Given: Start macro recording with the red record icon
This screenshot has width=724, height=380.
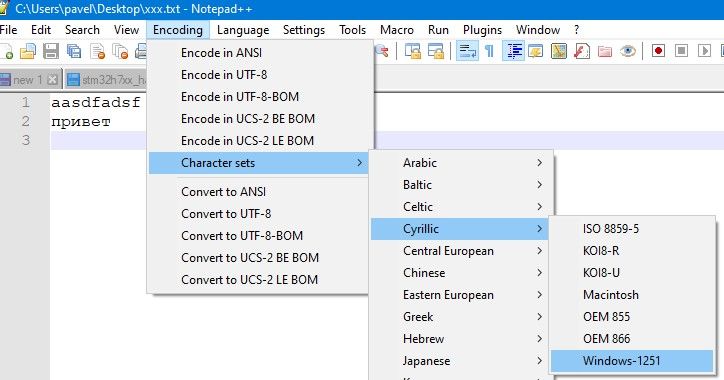Looking at the screenshot, I should click(658, 50).
